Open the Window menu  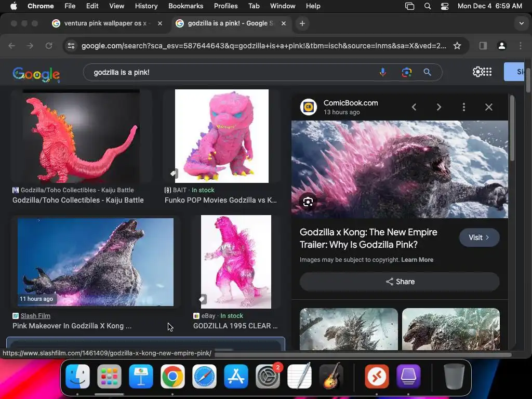[283, 6]
